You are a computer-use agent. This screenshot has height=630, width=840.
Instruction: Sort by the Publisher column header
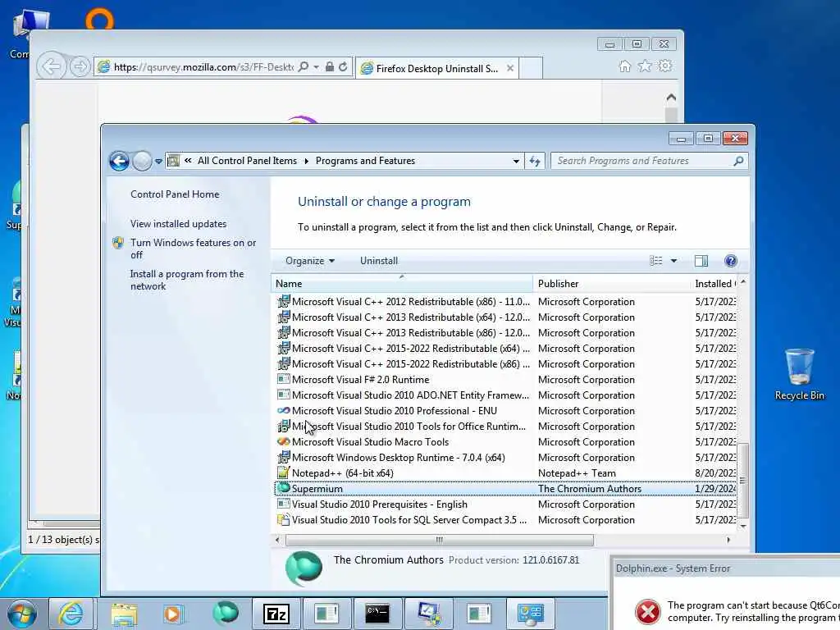click(x=610, y=283)
